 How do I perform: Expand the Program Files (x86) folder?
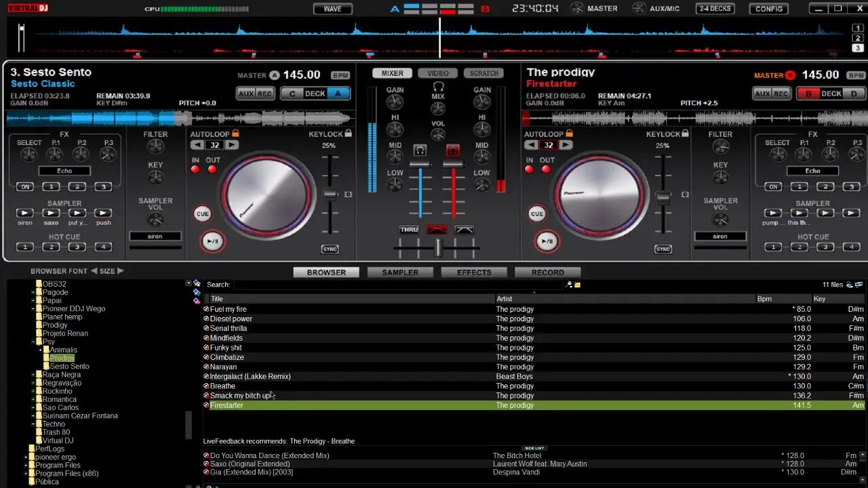click(26, 474)
